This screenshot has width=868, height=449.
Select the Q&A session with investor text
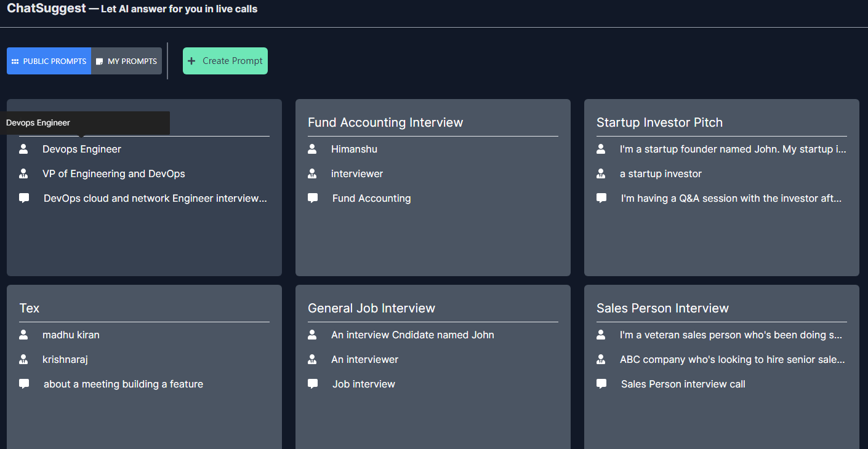pyautogui.click(x=731, y=198)
